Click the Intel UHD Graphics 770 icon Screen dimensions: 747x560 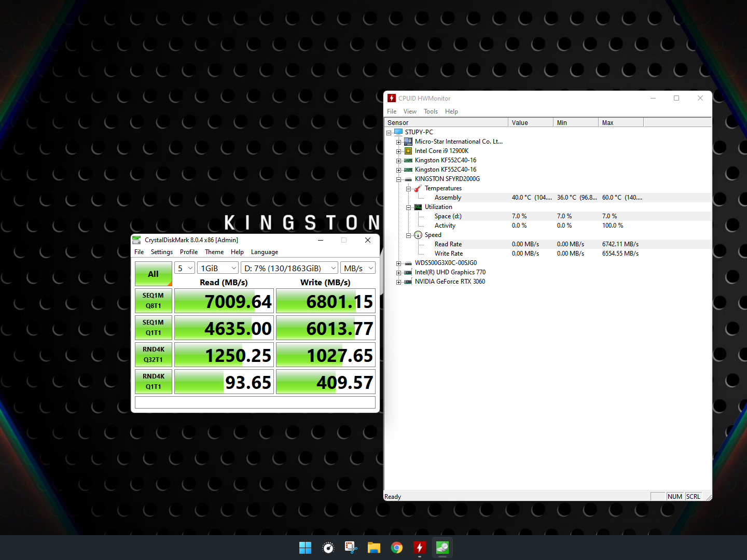[x=408, y=272]
